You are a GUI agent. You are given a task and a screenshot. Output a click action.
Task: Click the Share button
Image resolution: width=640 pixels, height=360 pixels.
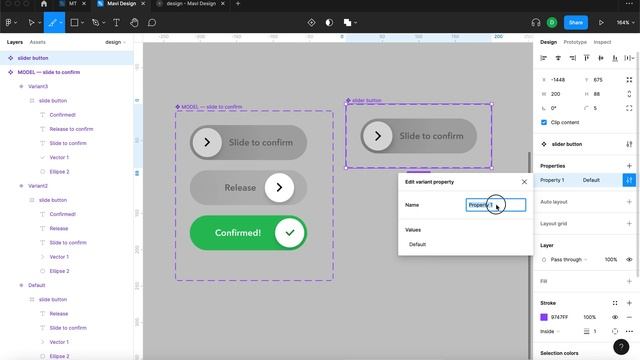576,22
